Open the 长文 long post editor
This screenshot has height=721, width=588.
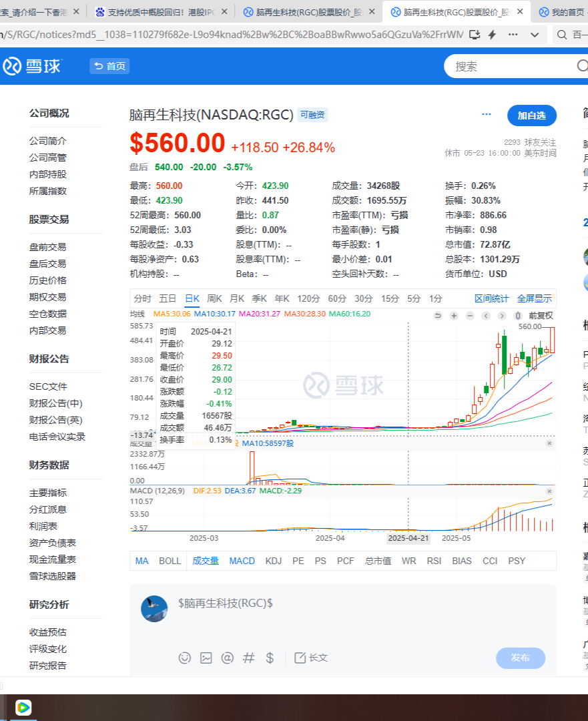(x=311, y=658)
